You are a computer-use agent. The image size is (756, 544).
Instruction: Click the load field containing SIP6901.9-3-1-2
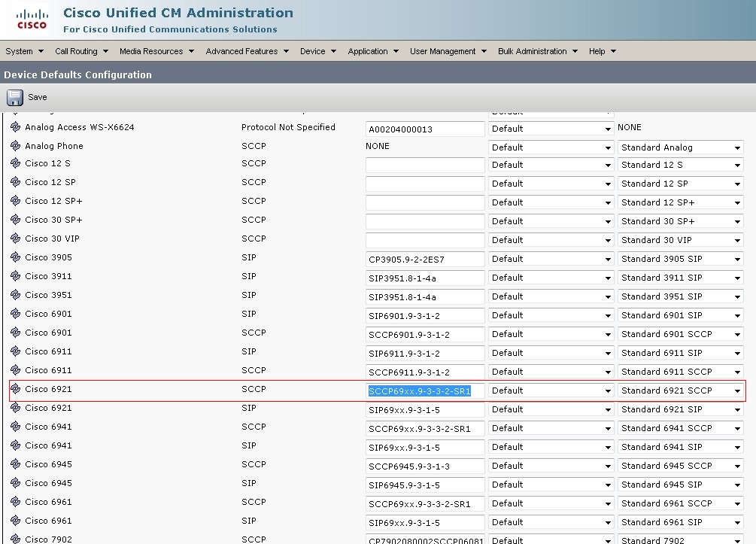(x=425, y=315)
